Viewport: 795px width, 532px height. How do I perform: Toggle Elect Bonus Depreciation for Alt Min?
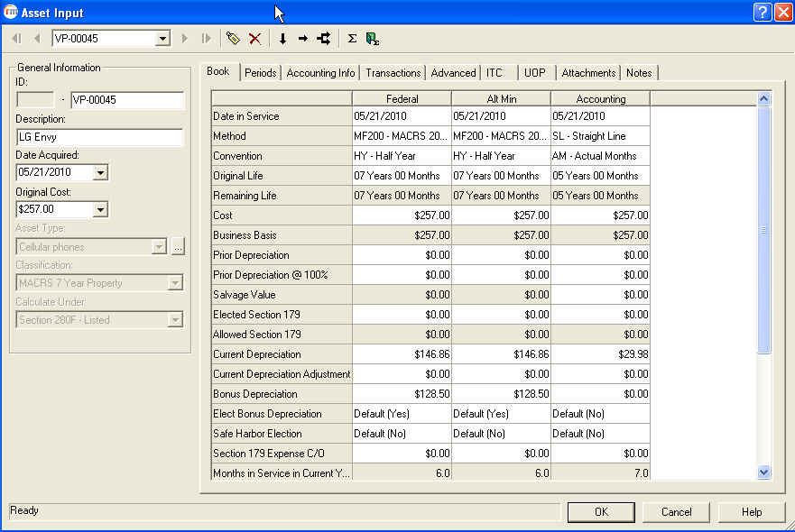(501, 413)
